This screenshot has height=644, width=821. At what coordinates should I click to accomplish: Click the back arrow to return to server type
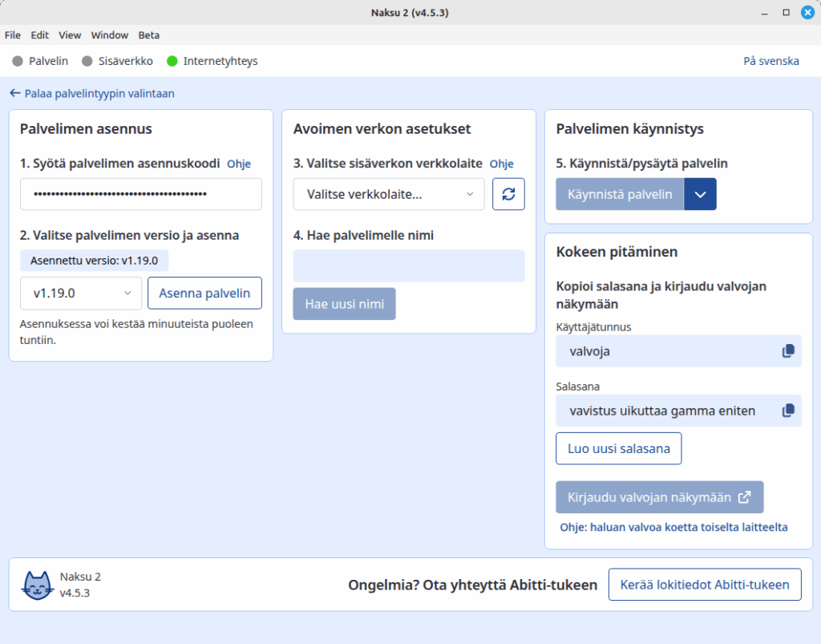tap(14, 92)
